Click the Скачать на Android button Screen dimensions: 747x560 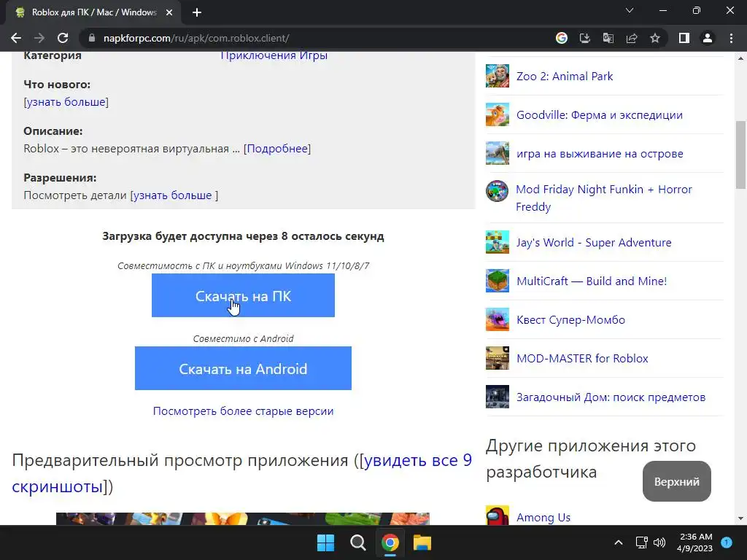(243, 368)
